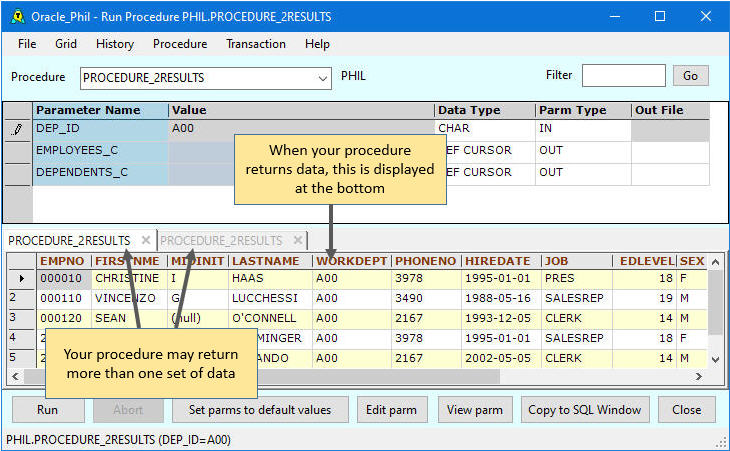The height and width of the screenshot is (451, 730).
Task: Click the horizontal scroll left arrow
Action: pos(15,376)
